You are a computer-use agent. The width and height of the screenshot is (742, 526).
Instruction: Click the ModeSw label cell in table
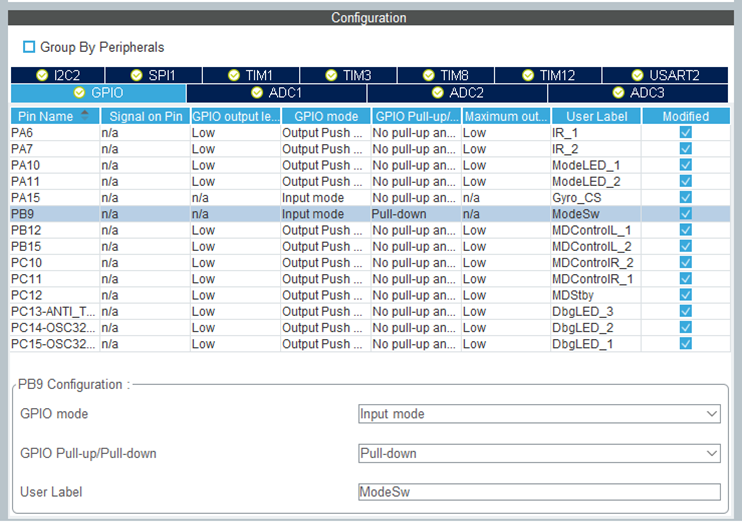(596, 214)
